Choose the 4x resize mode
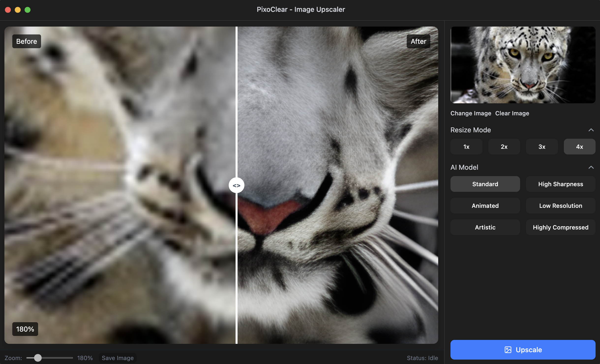Image resolution: width=600 pixels, height=364 pixels. click(x=579, y=147)
